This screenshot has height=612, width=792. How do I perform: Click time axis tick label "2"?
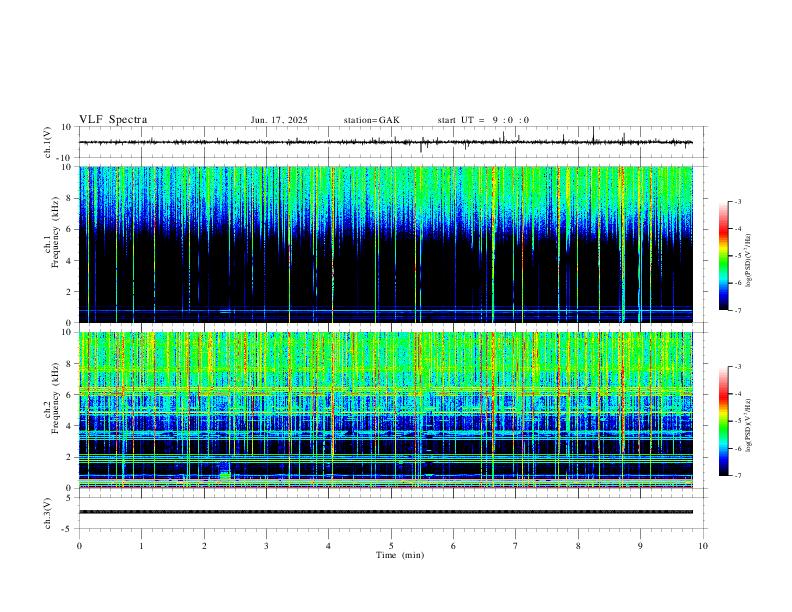click(x=204, y=546)
